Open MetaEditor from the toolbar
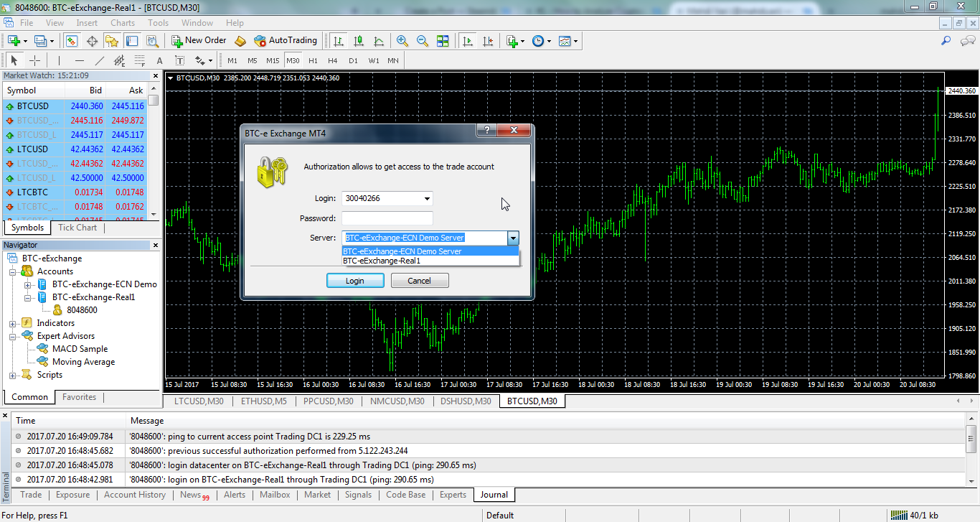The image size is (980, 522). 240,41
